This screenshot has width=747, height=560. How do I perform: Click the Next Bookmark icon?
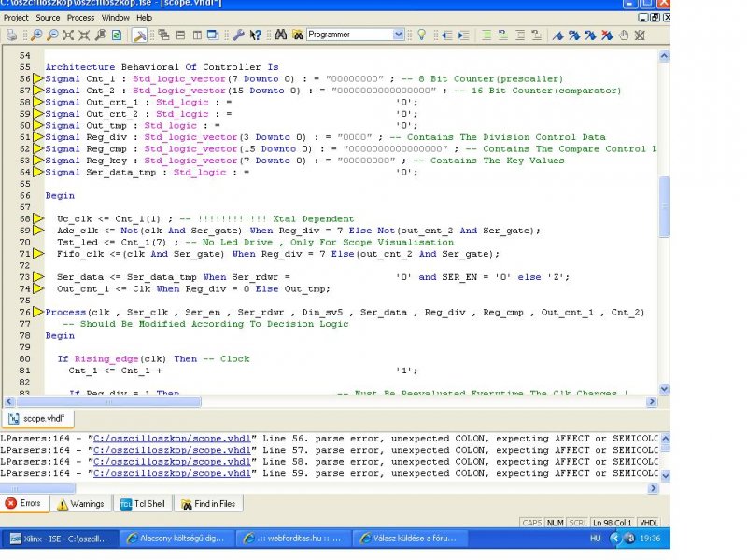(x=574, y=35)
